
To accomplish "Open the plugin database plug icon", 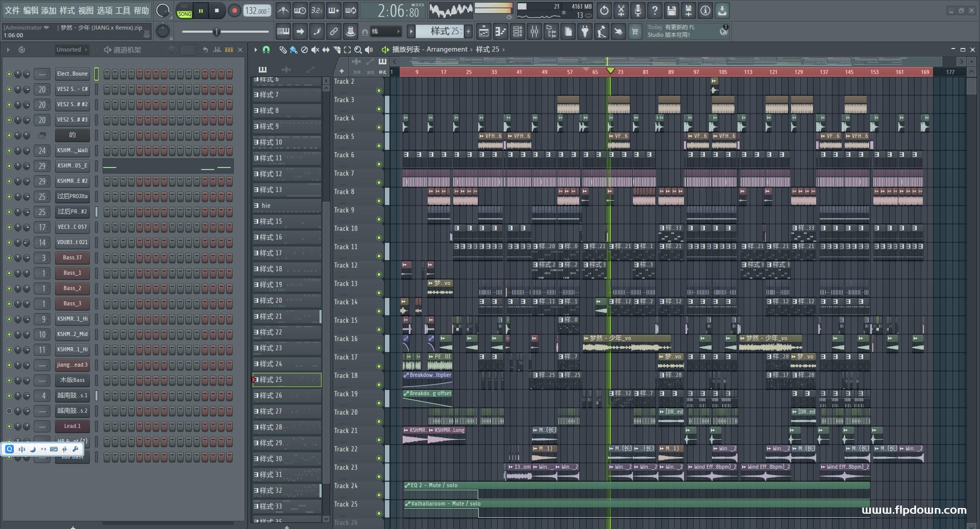I will [585, 32].
